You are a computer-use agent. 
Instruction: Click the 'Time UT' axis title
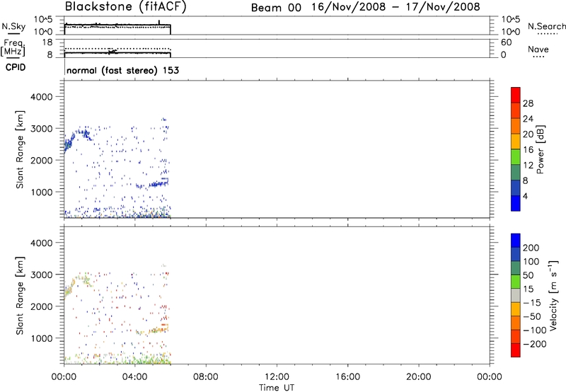[x=277, y=388]
